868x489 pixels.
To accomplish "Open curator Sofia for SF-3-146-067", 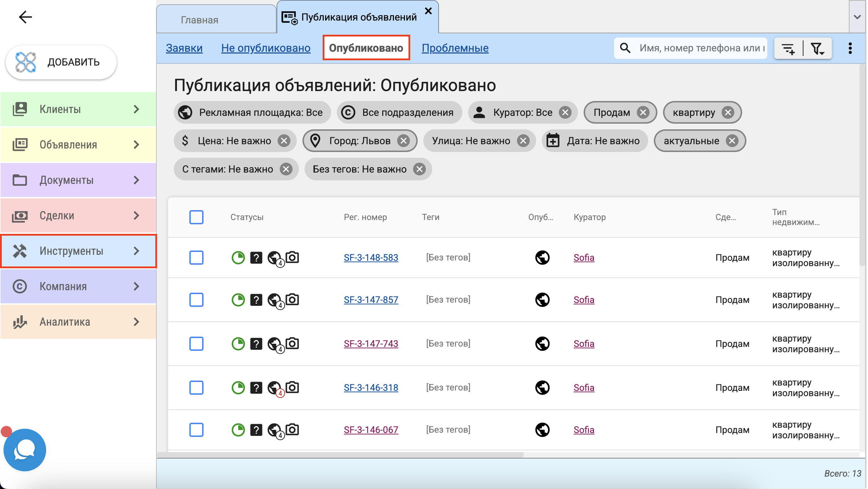I will click(584, 430).
